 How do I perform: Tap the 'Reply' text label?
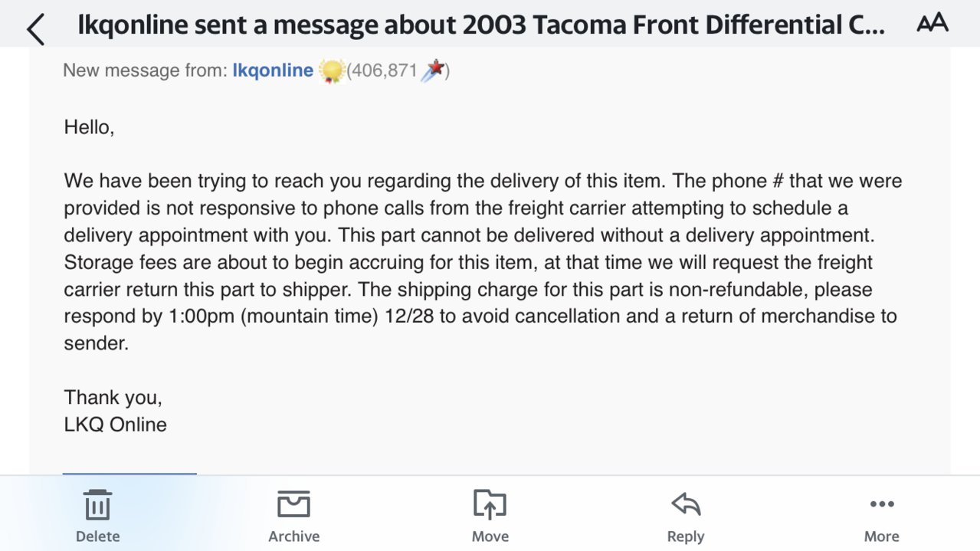(686, 536)
